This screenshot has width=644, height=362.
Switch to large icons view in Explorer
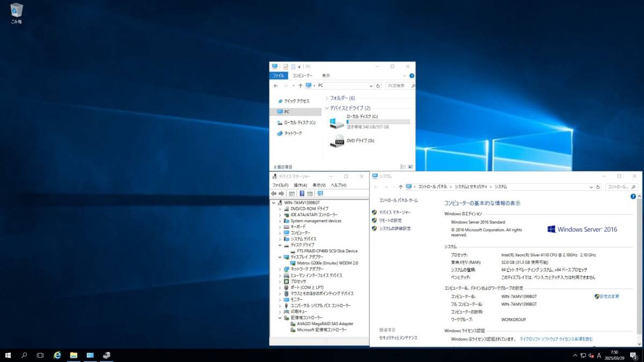tap(411, 167)
